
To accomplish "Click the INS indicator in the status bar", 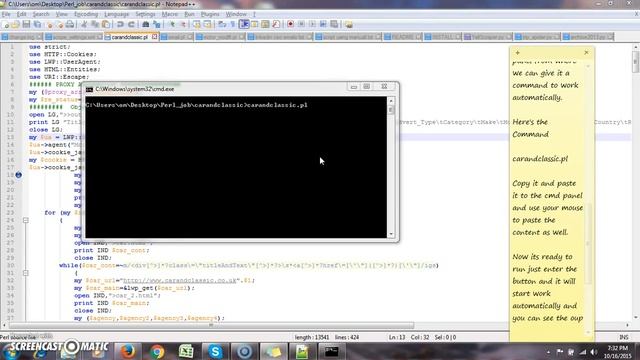I will 624,338.
